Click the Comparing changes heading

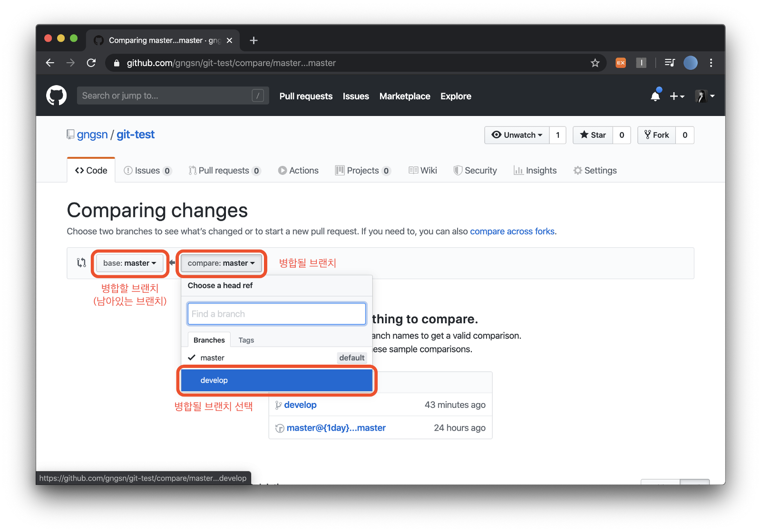pyautogui.click(x=157, y=210)
